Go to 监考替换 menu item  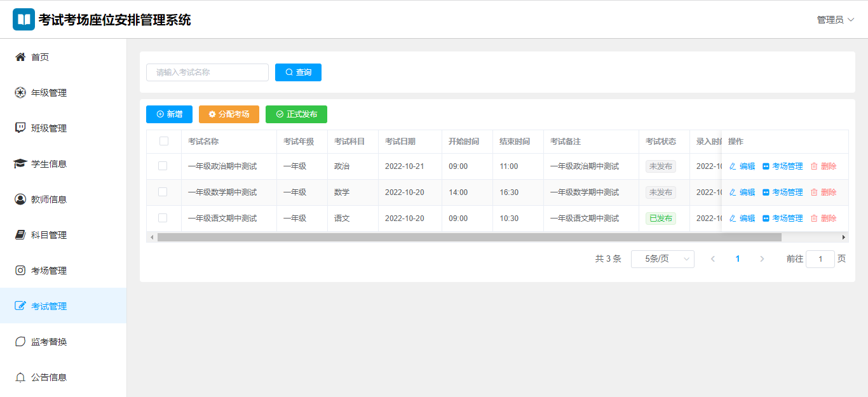coord(49,342)
